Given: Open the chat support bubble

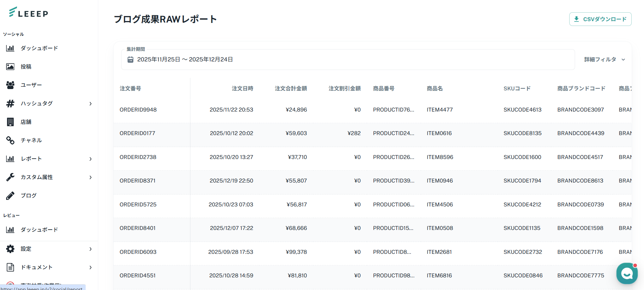Looking at the screenshot, I should coord(627,273).
